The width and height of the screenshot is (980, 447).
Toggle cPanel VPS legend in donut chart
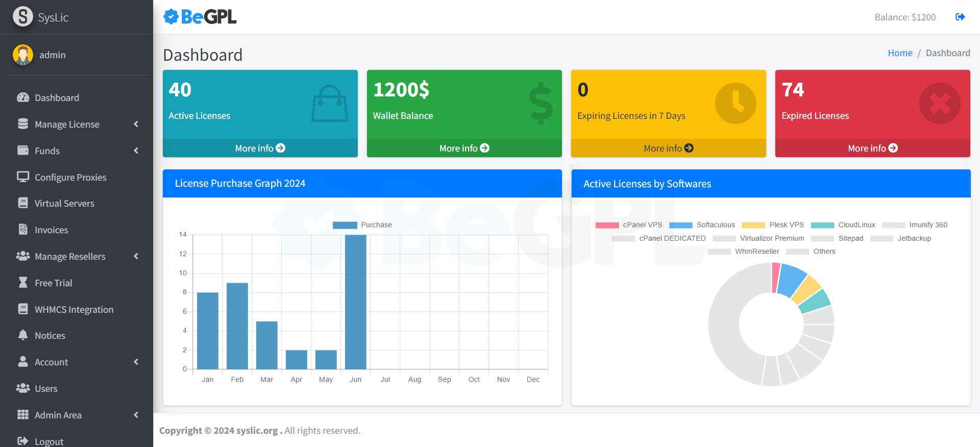pyautogui.click(x=629, y=225)
